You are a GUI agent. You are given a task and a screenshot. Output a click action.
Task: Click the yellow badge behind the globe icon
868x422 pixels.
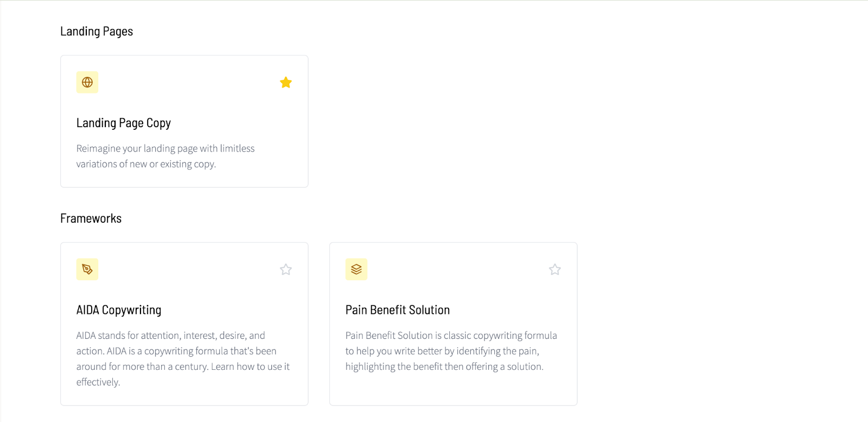[87, 83]
